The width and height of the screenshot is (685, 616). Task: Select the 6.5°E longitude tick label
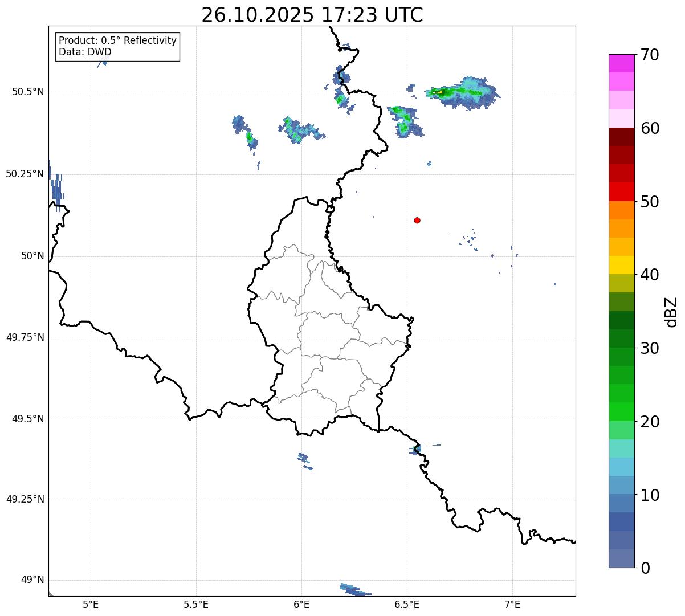407,604
